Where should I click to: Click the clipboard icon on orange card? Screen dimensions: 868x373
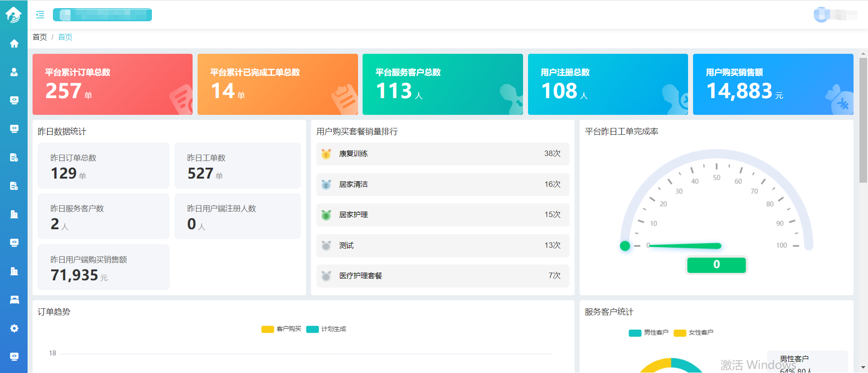(x=345, y=99)
